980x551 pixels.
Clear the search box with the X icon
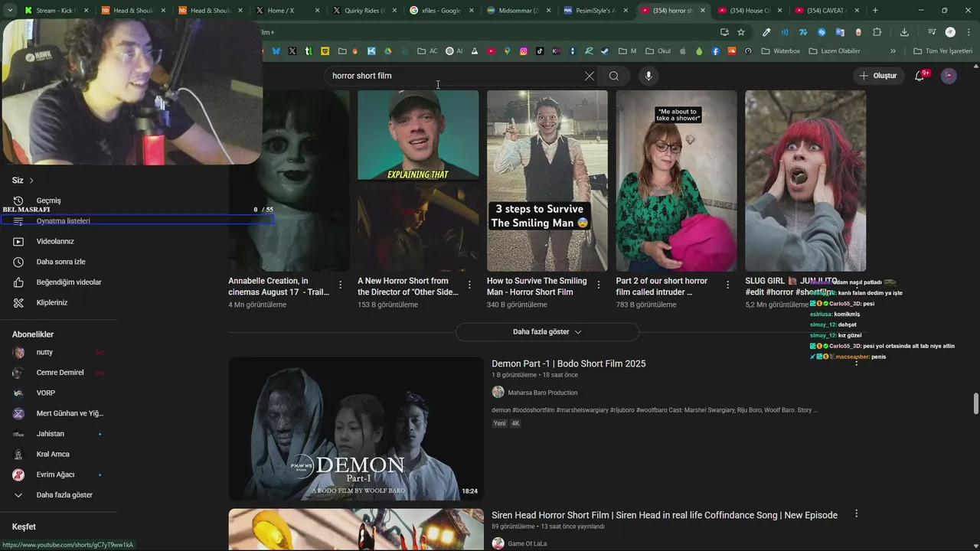(589, 76)
